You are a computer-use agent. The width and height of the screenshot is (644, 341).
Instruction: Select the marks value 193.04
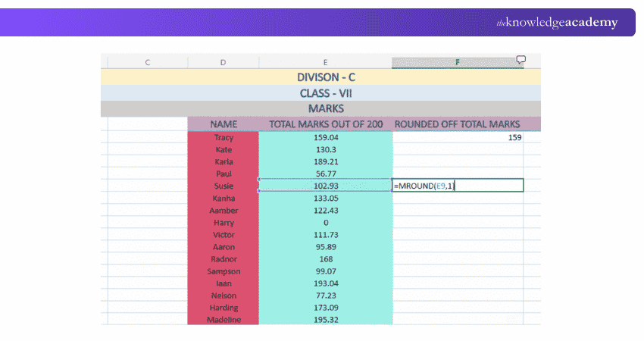pos(326,283)
